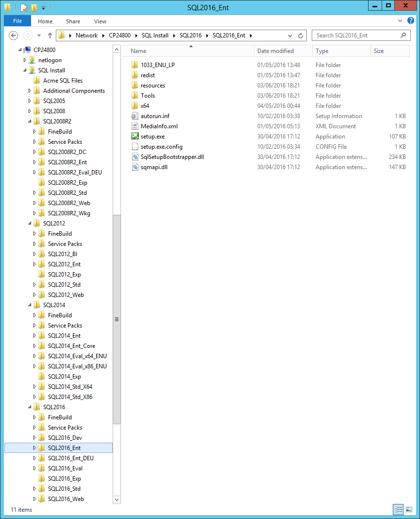Image resolution: width=420 pixels, height=519 pixels.
Task: Go up one folder level arrow
Action: pos(50,35)
